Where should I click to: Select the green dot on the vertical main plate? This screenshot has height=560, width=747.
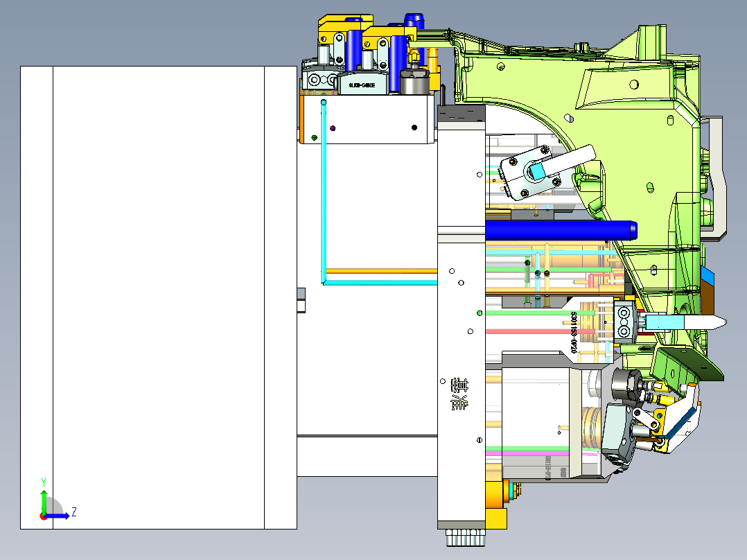(480, 313)
